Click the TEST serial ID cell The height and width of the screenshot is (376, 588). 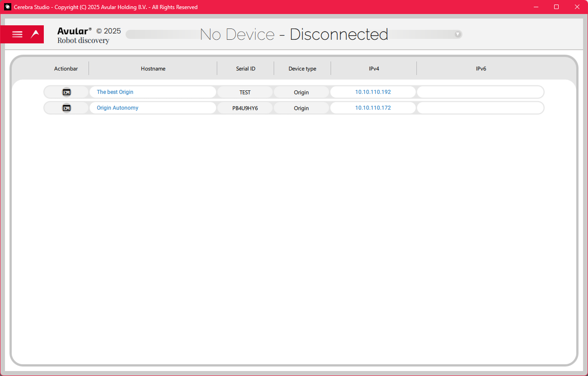pyautogui.click(x=245, y=92)
